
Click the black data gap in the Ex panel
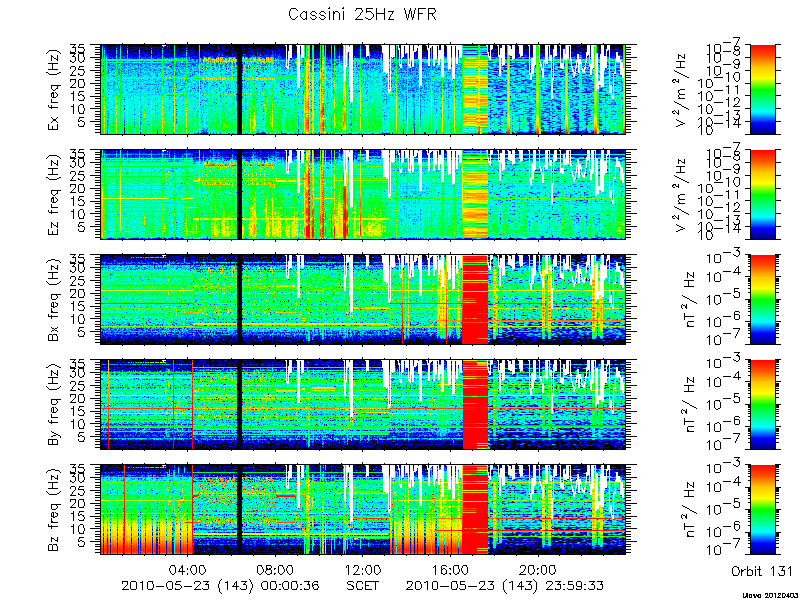coord(239,89)
